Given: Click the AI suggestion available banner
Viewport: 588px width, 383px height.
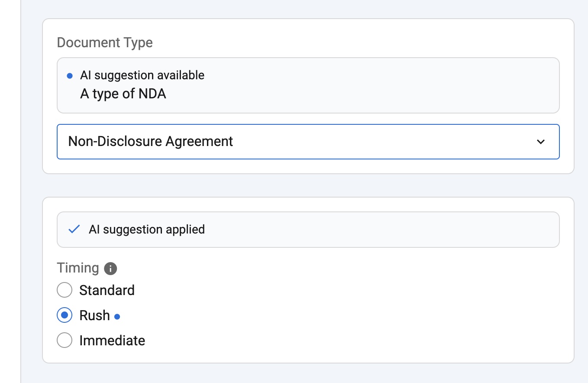Looking at the screenshot, I should click(308, 85).
